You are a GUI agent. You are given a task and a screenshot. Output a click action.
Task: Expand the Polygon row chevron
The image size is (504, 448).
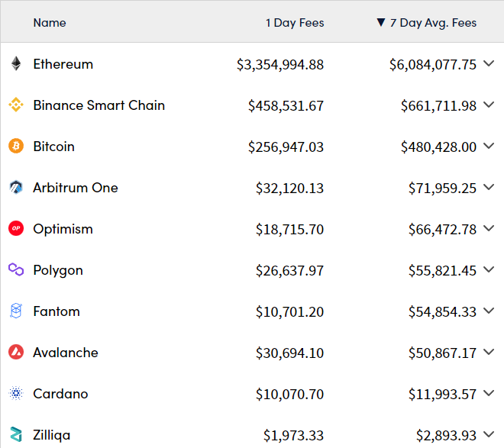(489, 269)
